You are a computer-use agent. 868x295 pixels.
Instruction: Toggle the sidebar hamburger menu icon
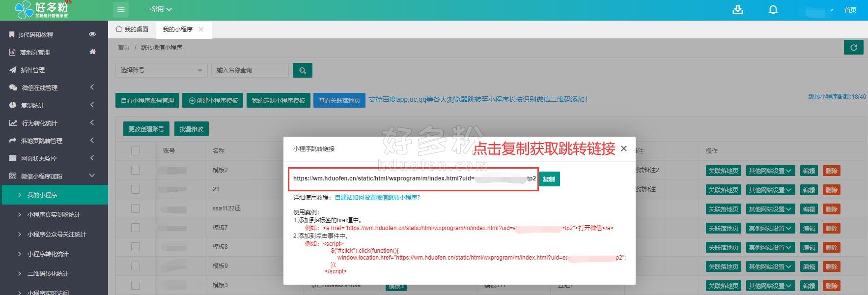point(121,9)
